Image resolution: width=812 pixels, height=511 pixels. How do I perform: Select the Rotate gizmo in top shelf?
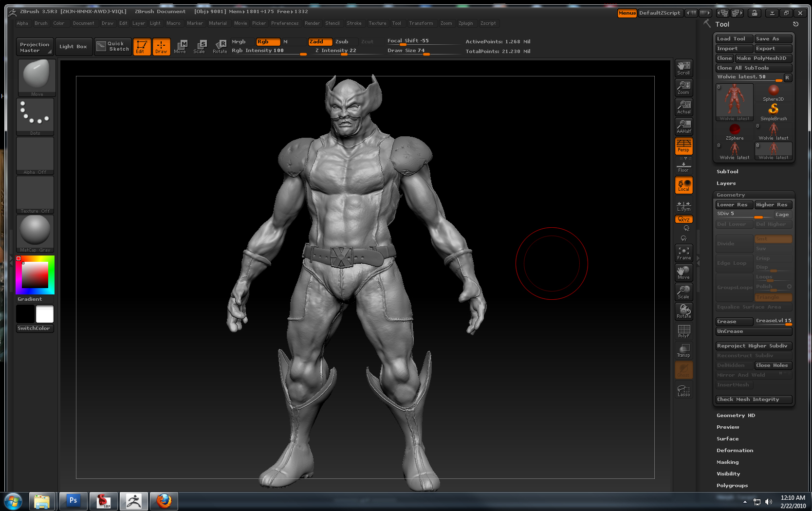click(220, 47)
